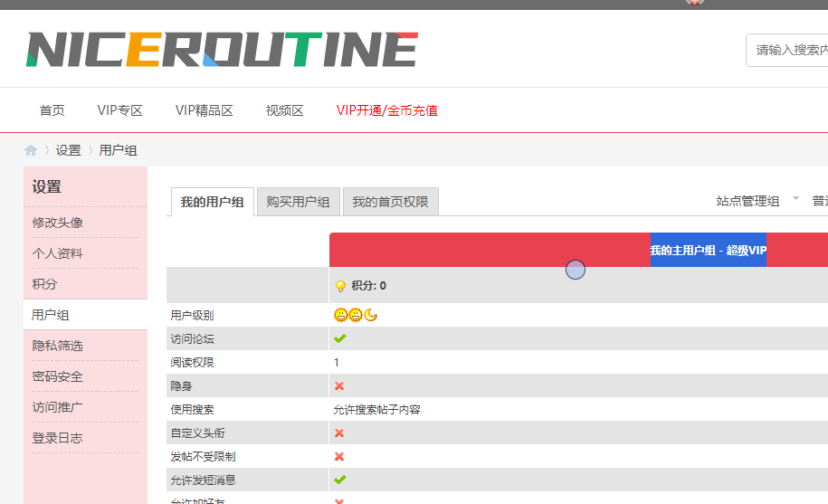828x504 pixels.
Task: Open 个人资料 in settings sidebar
Action: [58, 253]
